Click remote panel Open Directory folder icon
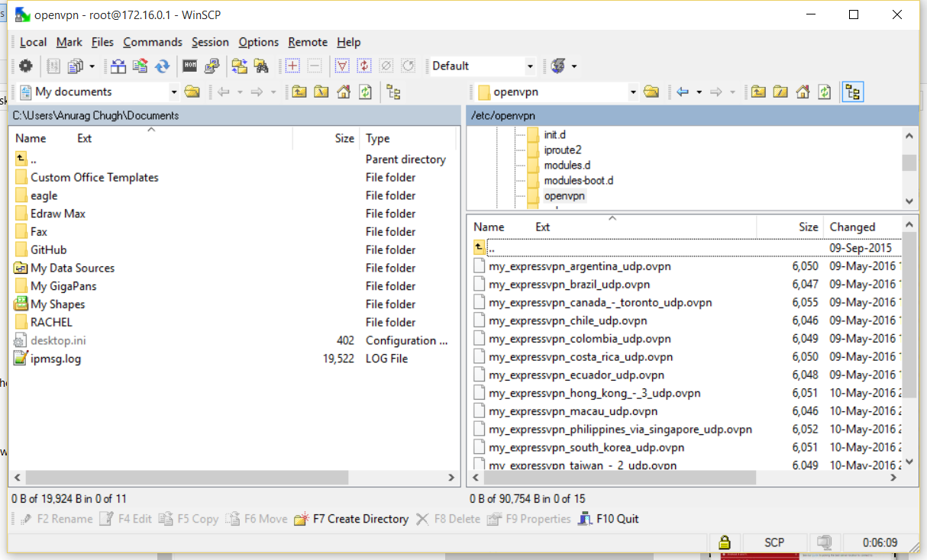 [x=651, y=92]
